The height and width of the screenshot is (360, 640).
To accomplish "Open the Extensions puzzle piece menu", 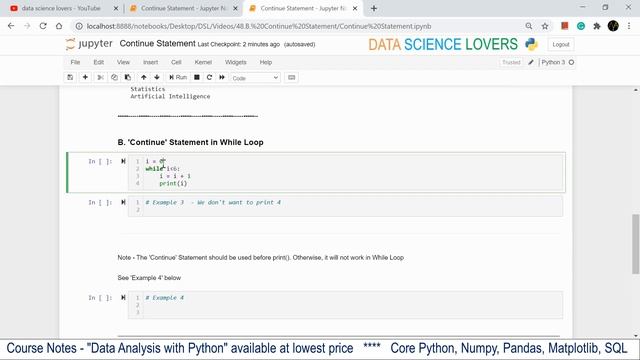I will click(597, 26).
